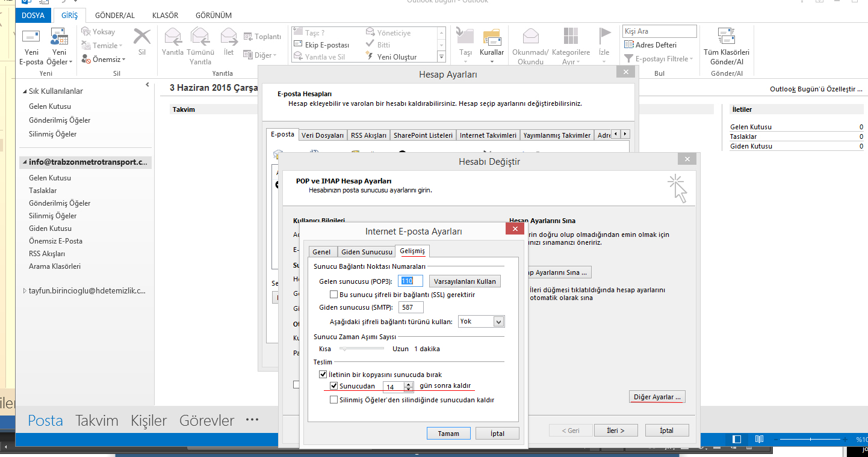Click the İlet forward icon
Screen dimensions: 868x457
tap(229, 37)
